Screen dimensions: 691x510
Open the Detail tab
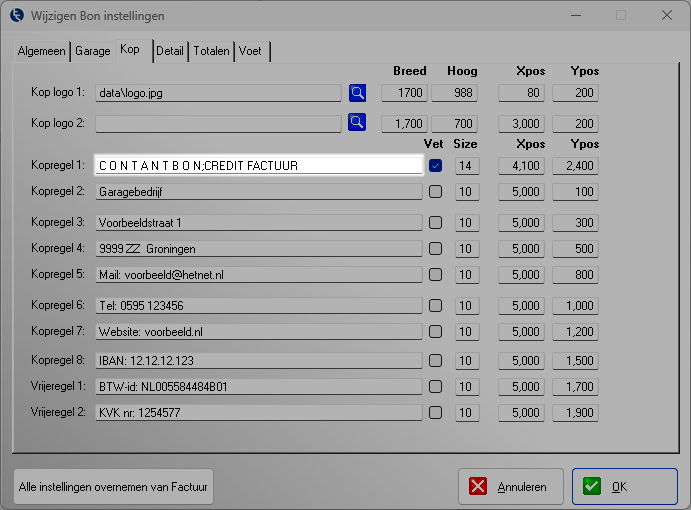(x=170, y=51)
